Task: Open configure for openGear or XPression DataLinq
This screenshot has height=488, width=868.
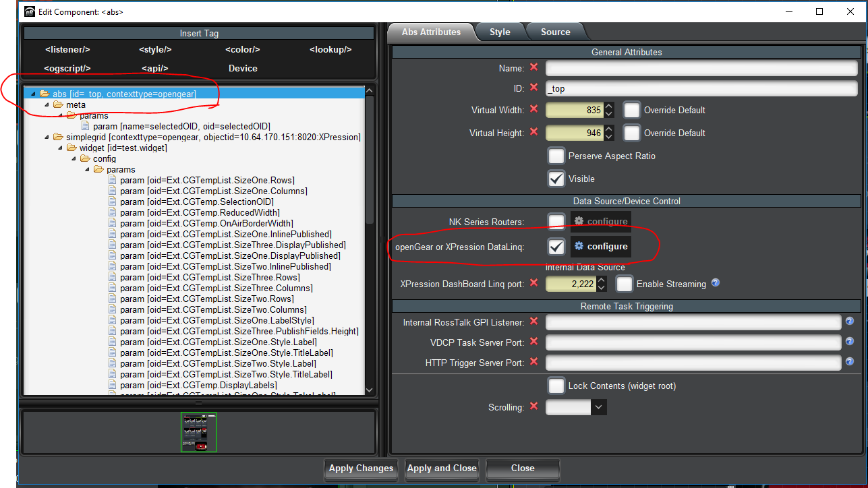Action: click(601, 247)
